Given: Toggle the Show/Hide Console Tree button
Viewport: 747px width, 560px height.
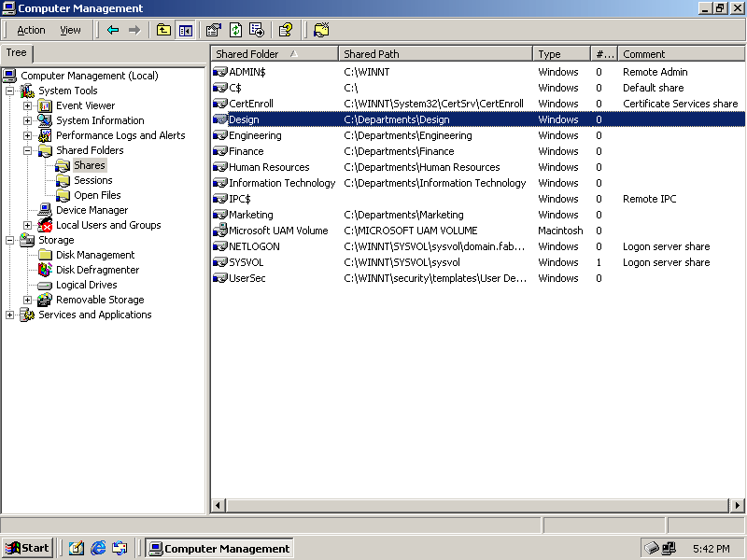Looking at the screenshot, I should pos(185,30).
